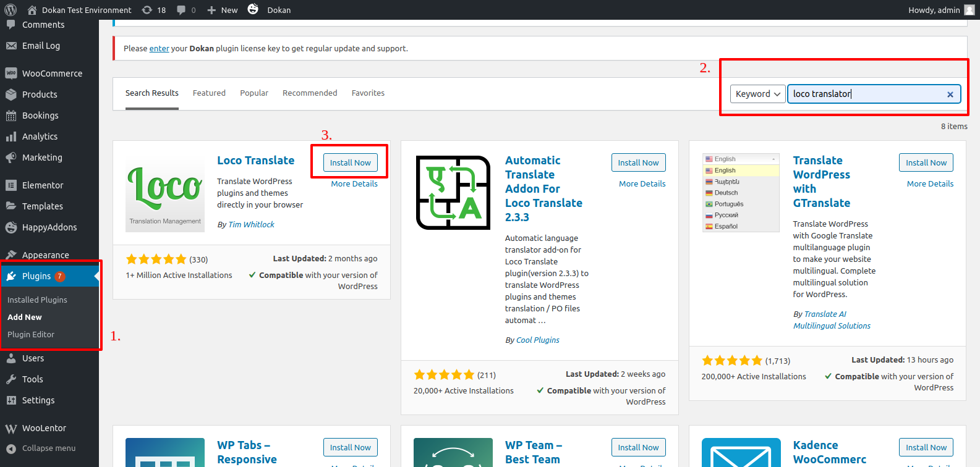
Task: Follow the enter license key link
Action: (159, 48)
